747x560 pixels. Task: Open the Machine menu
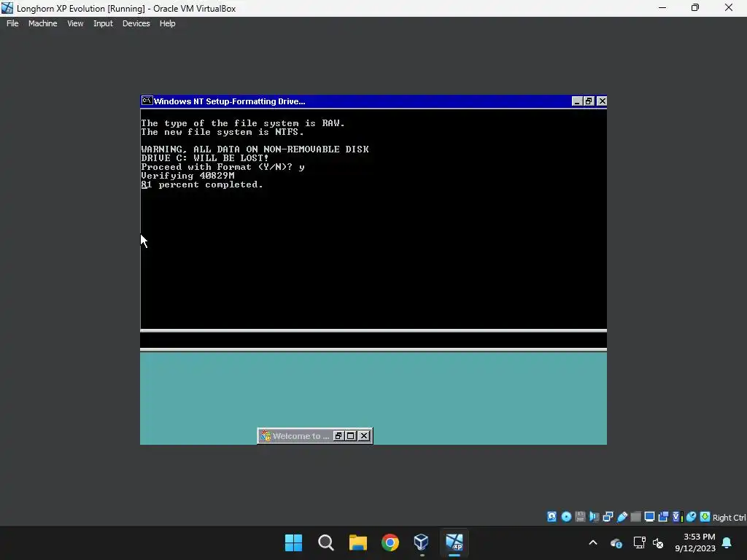(x=42, y=23)
